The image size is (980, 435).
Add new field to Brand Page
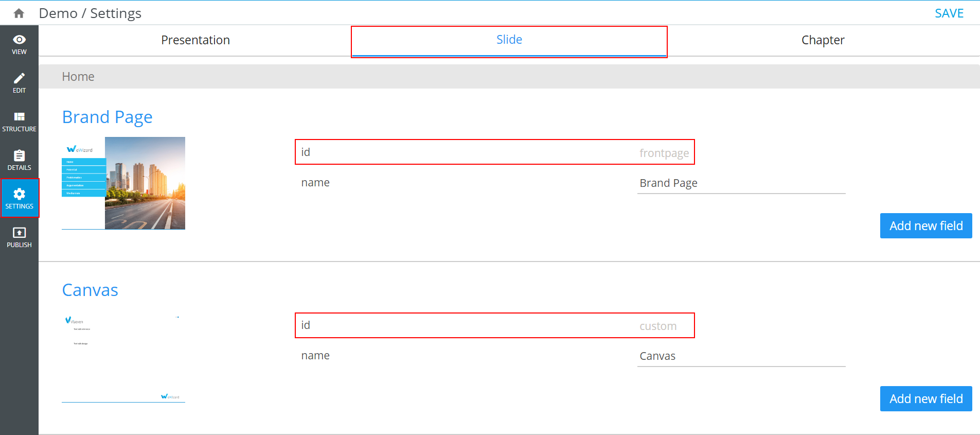[x=925, y=226]
